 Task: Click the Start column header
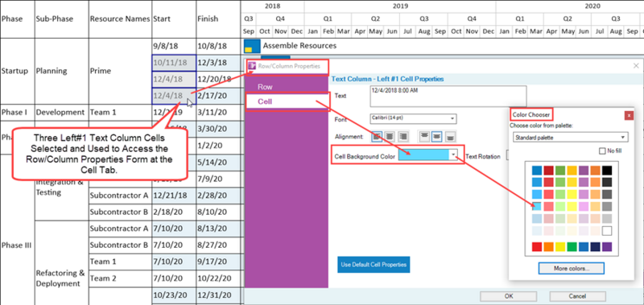click(x=174, y=19)
